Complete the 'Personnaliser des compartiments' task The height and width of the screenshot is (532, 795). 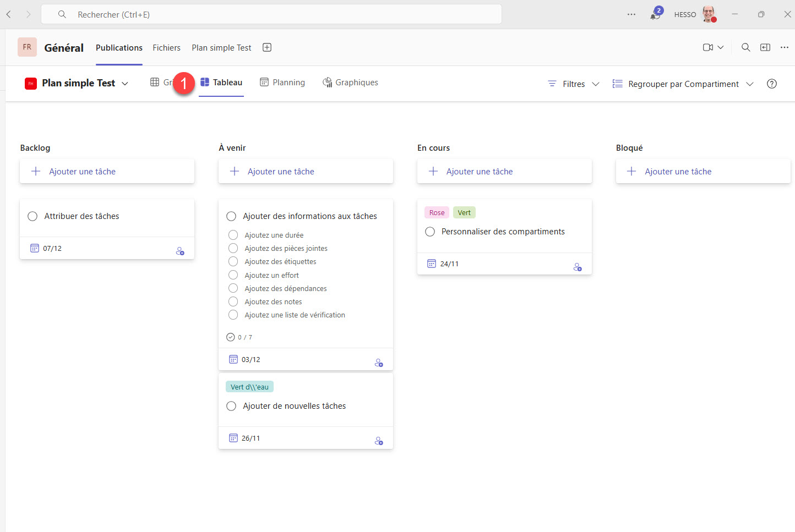pos(430,232)
